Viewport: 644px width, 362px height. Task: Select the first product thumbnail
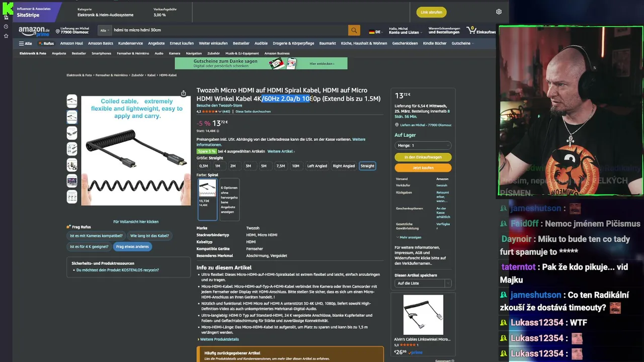pyautogui.click(x=72, y=101)
